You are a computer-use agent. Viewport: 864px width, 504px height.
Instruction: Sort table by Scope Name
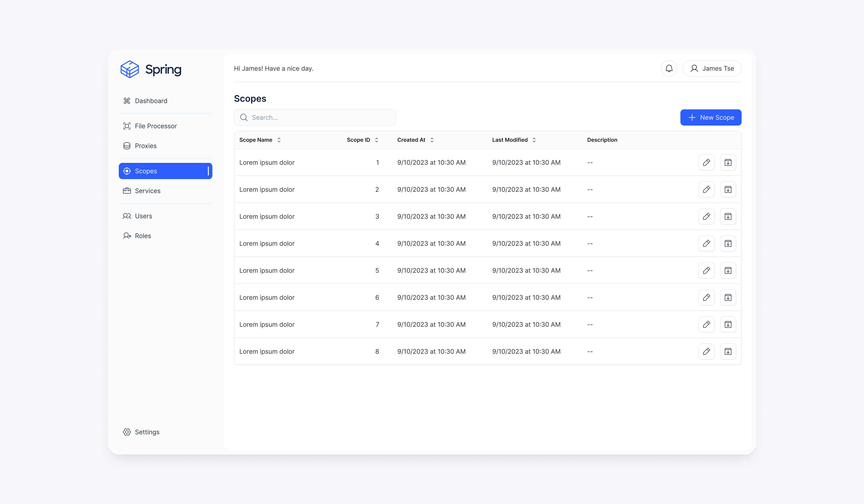click(279, 140)
